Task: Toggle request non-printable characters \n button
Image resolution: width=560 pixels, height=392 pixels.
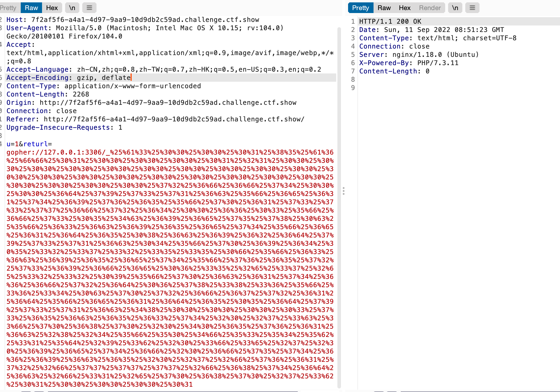Action: pyautogui.click(x=72, y=8)
